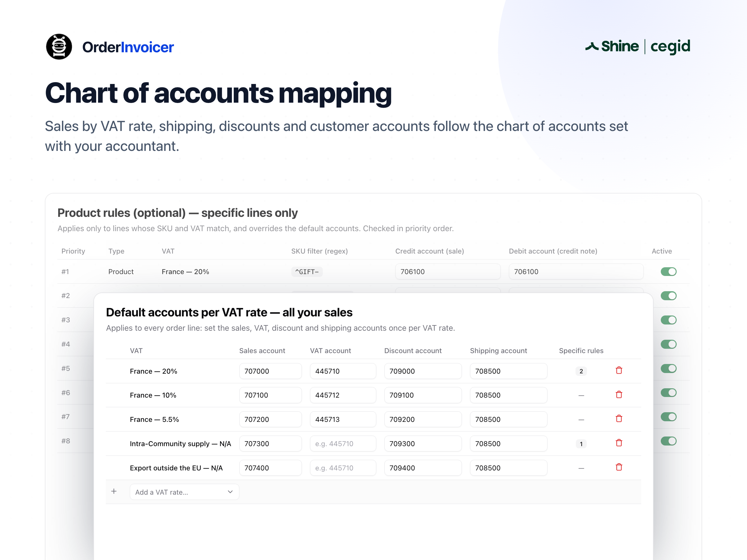Edit the France — 10% discount account 709100
The image size is (747, 560).
[x=423, y=395]
